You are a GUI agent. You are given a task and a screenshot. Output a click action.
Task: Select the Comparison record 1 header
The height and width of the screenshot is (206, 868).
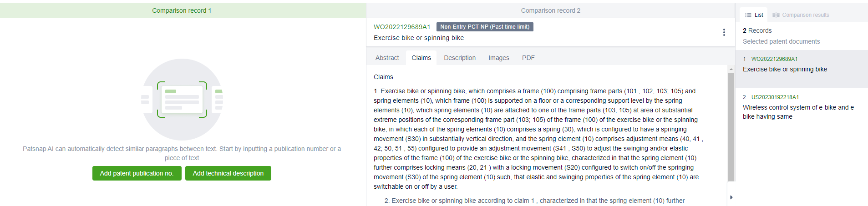point(182,10)
